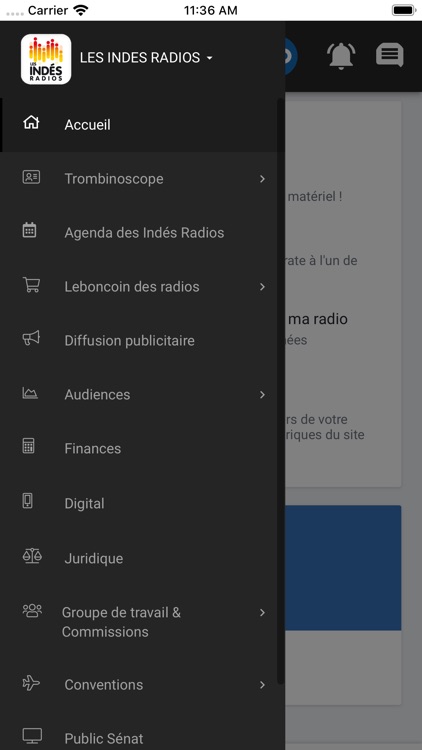Tap the Les Indés Radios logo

[x=46, y=59]
